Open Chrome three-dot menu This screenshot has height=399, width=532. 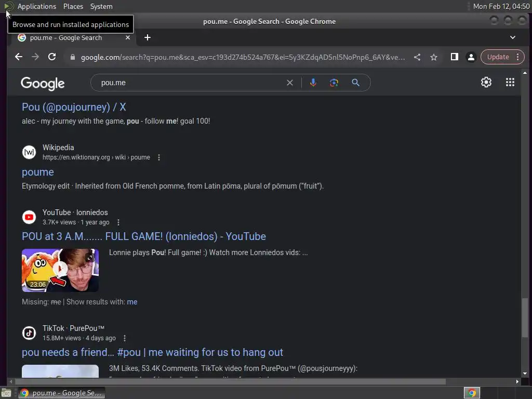coord(518,57)
